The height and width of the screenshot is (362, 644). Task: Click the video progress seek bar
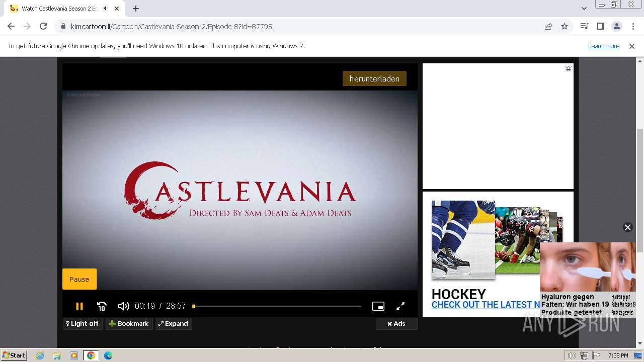click(277, 306)
